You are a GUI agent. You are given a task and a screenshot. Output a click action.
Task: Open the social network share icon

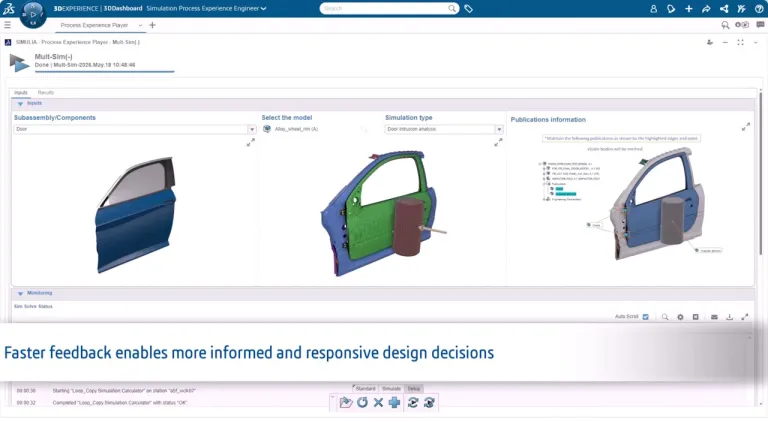[724, 8]
